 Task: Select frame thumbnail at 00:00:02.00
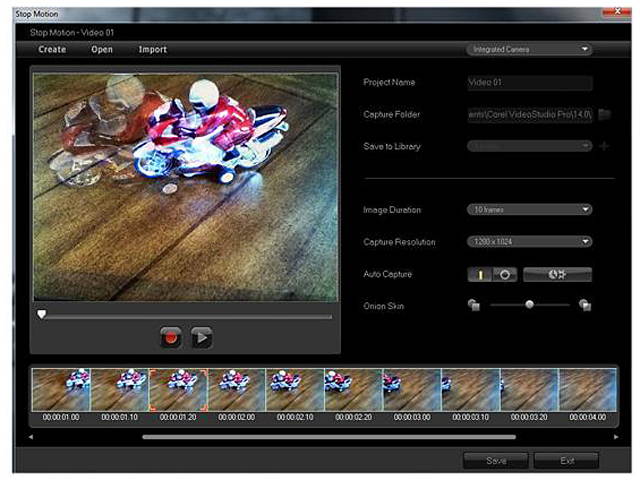[x=237, y=390]
